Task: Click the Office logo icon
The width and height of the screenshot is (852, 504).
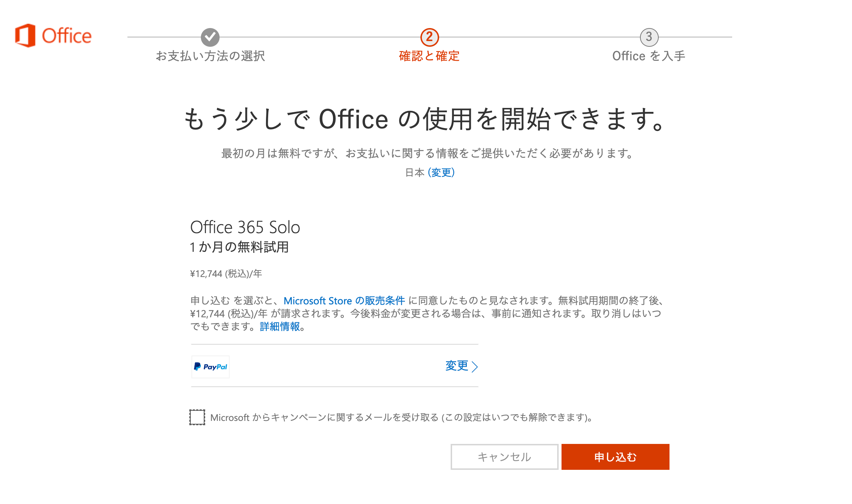Action: pos(25,36)
